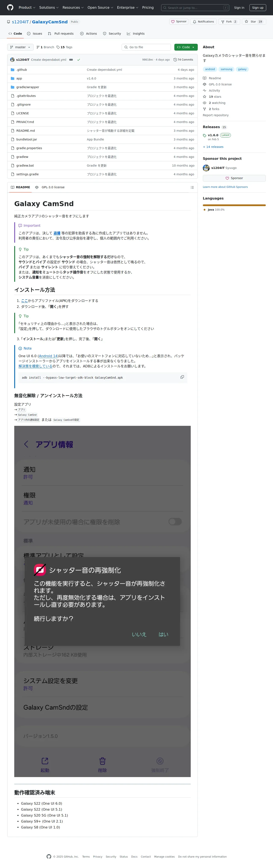The height and width of the screenshot is (868, 273).
Task: Expand the Solutions menu
Action: [x=48, y=7]
